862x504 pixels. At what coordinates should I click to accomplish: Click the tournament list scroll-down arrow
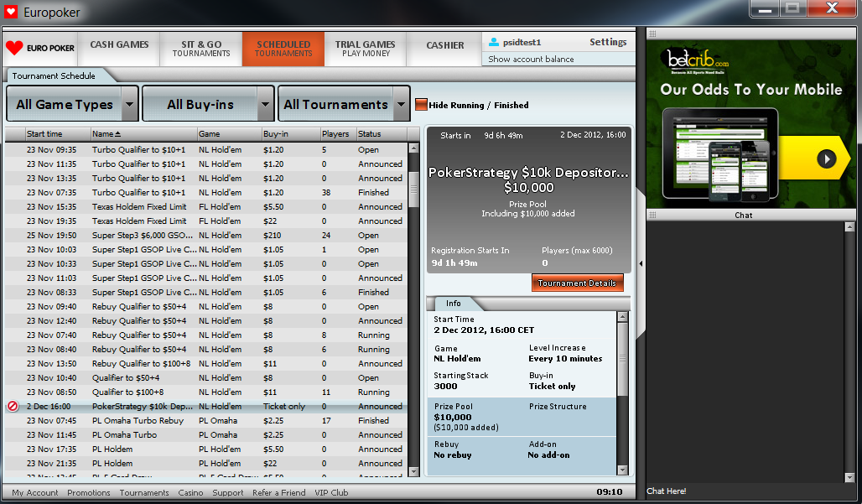(414, 471)
